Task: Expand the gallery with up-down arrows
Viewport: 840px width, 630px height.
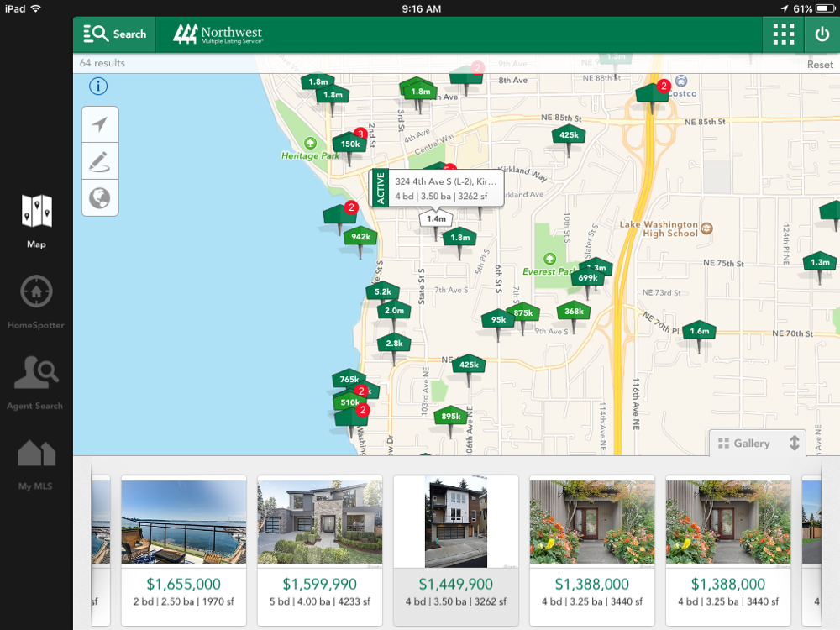Action: [x=794, y=443]
